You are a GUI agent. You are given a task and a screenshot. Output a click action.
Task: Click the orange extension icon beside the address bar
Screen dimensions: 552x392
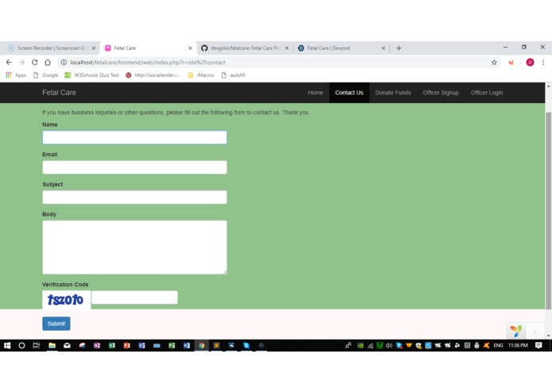click(511, 62)
